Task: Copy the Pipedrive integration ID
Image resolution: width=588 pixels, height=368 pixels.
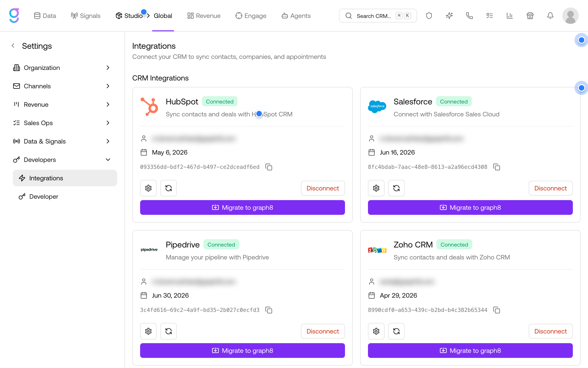Action: pos(269,310)
